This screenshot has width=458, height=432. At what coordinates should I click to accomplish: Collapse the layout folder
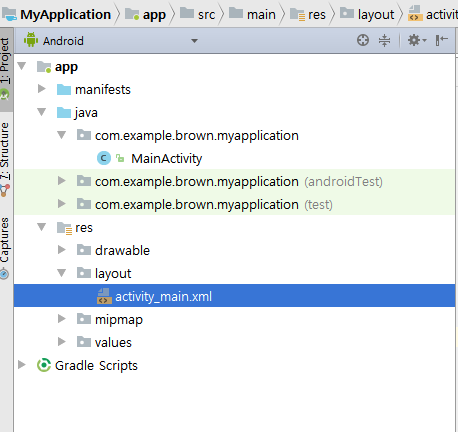tap(62, 273)
